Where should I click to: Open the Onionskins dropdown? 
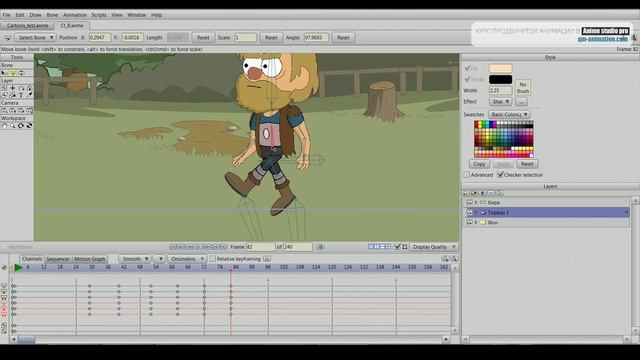click(187, 259)
